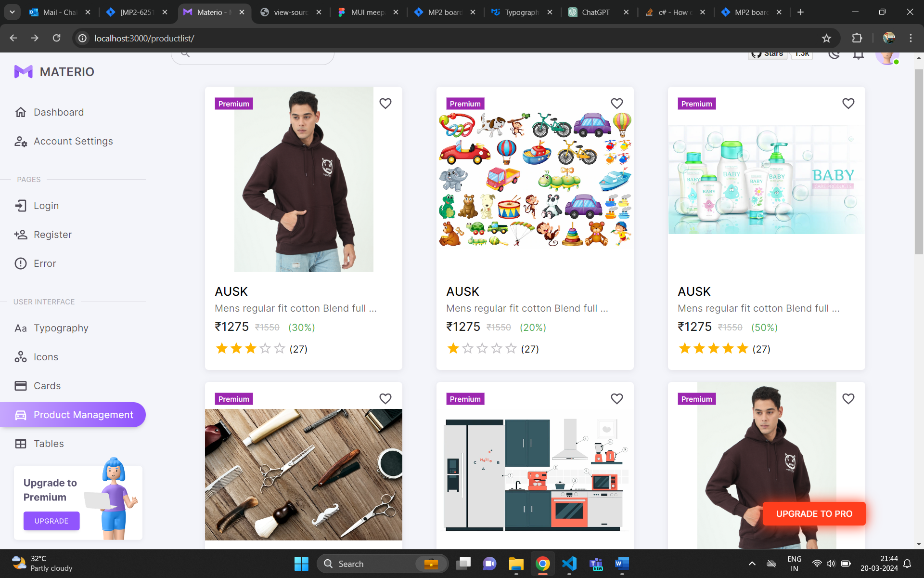Open Microsoft Word from taskbar
The image size is (924, 578).
click(622, 564)
